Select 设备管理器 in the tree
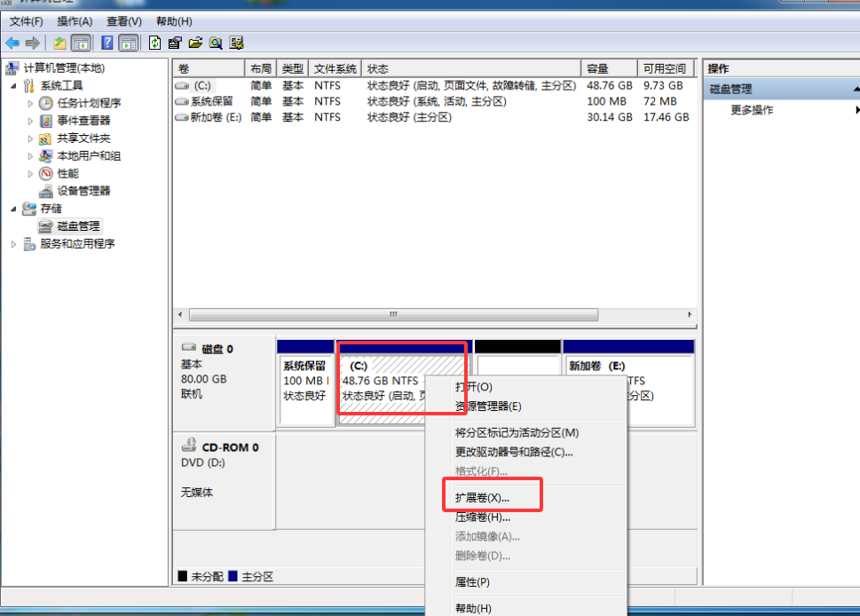The width and height of the screenshot is (860, 616). (83, 191)
